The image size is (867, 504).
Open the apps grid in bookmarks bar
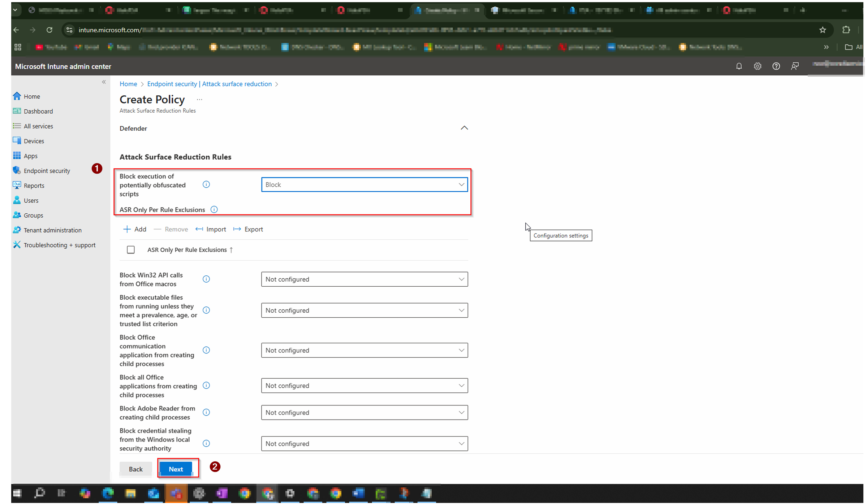coord(18,47)
